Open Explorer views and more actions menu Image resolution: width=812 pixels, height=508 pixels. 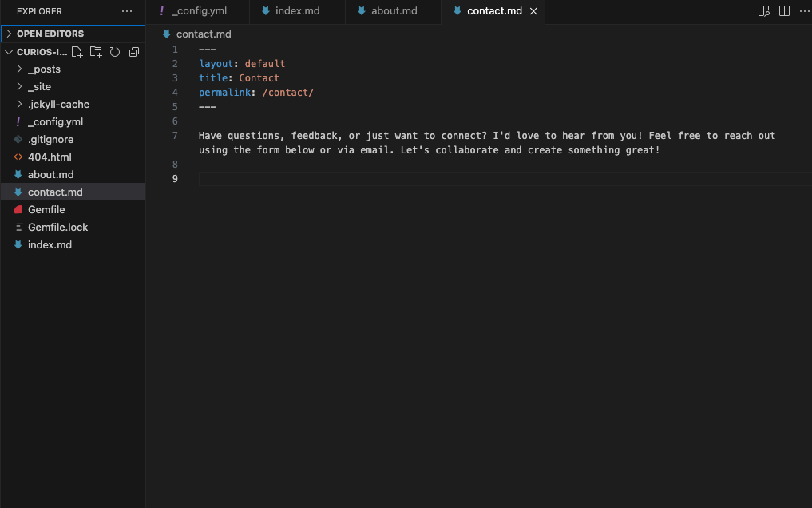(x=126, y=10)
